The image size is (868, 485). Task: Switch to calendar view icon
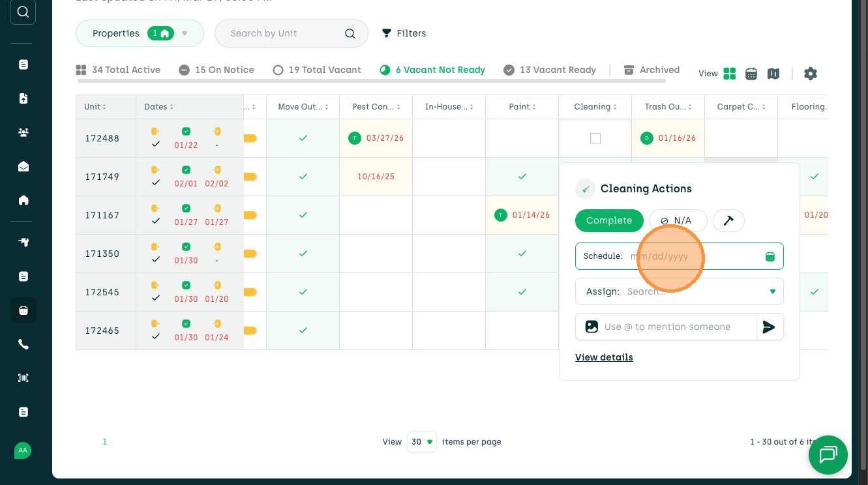(x=751, y=74)
